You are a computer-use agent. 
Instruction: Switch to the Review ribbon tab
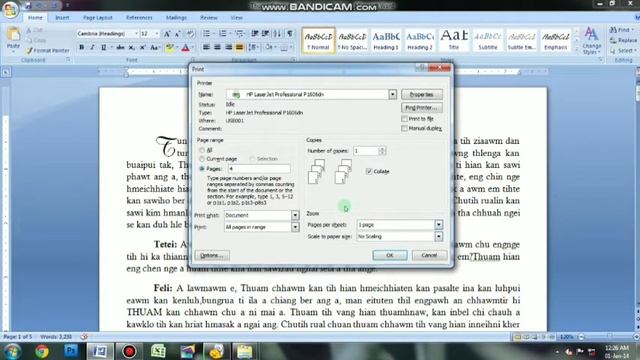tap(209, 18)
